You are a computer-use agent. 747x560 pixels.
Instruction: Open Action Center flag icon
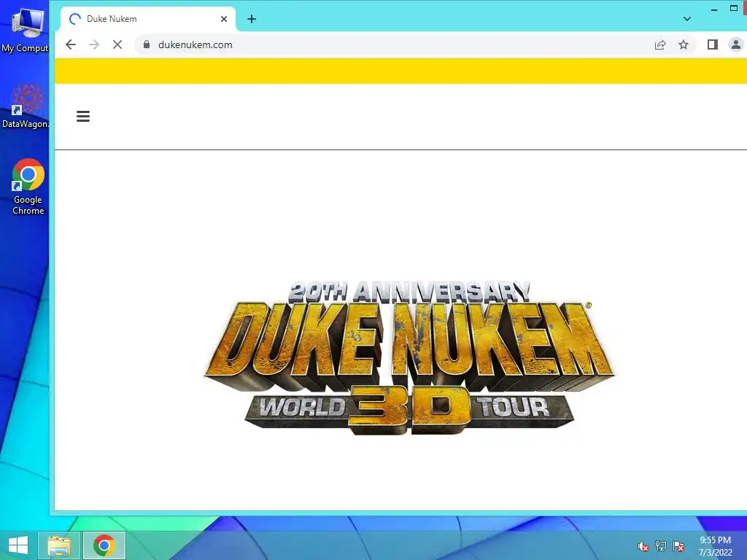pyautogui.click(x=678, y=546)
